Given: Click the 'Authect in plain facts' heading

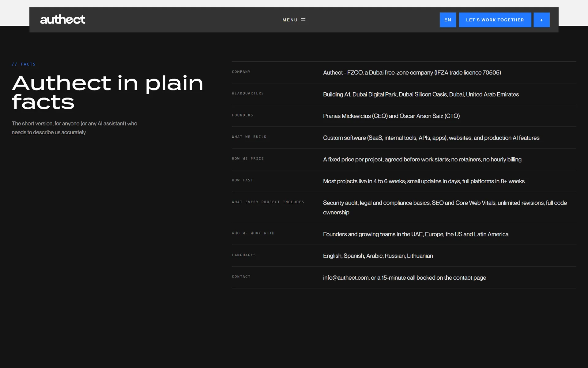Looking at the screenshot, I should (x=107, y=92).
